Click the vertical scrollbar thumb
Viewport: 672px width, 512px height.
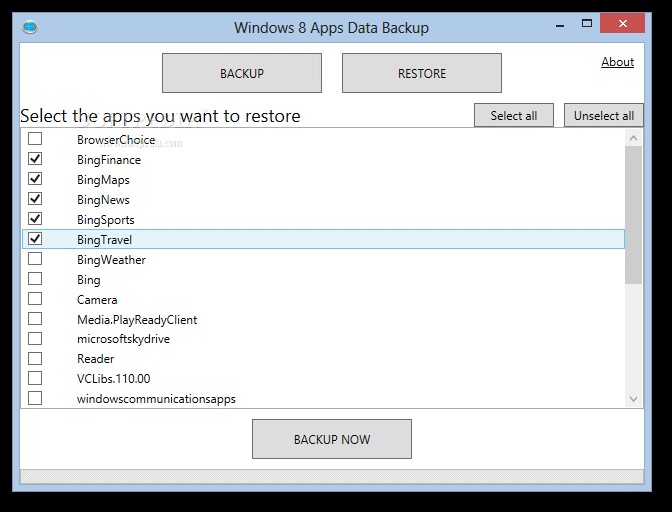point(633,215)
